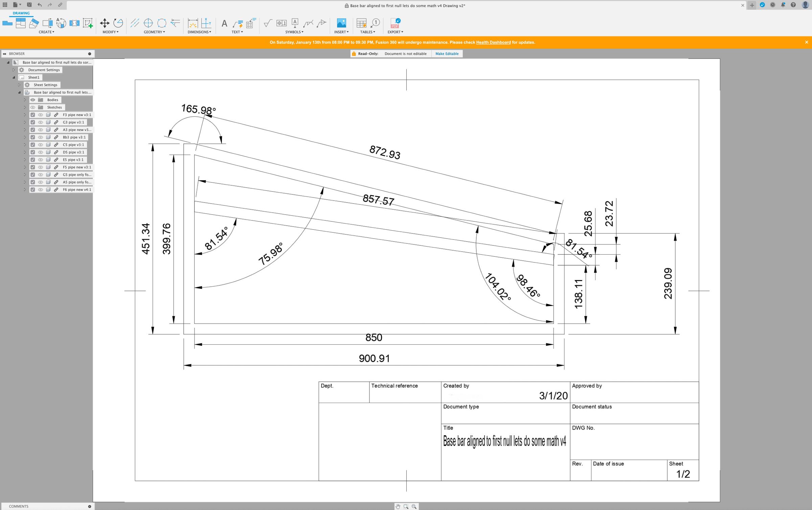Select the Text tool
The image size is (812, 510).
224,23
